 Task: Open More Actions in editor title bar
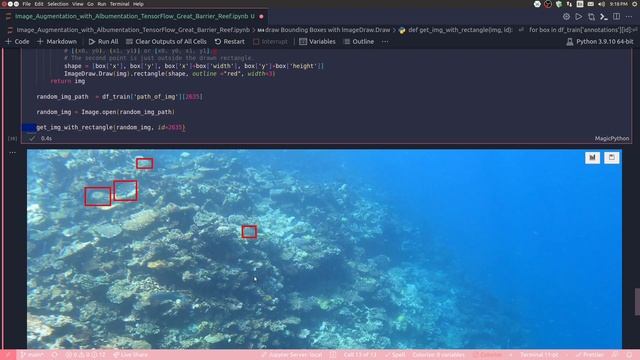pyautogui.click(x=629, y=17)
